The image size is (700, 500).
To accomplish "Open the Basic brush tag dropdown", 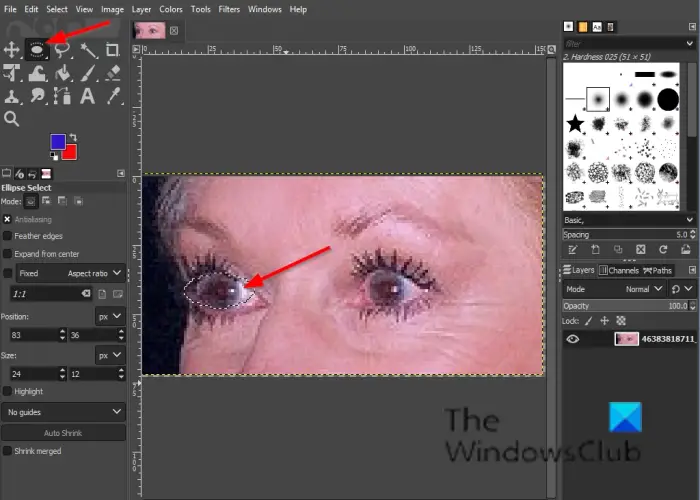I will tap(690, 220).
